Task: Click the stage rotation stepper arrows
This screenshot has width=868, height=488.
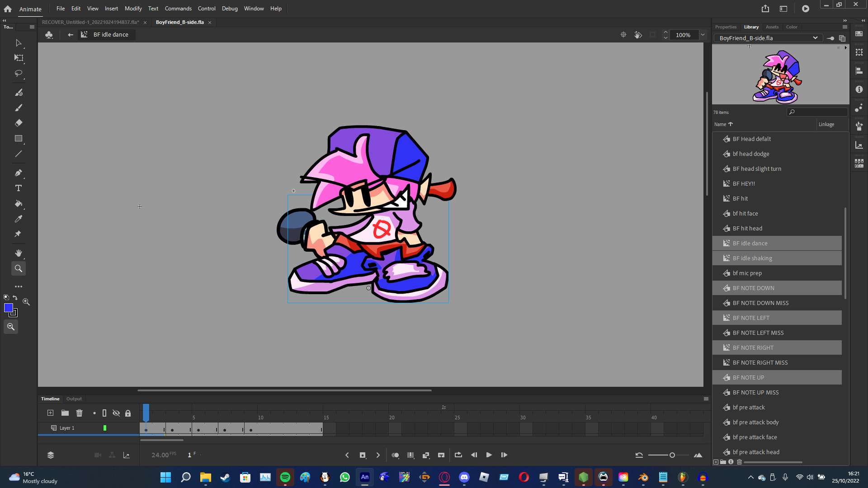Action: point(665,35)
